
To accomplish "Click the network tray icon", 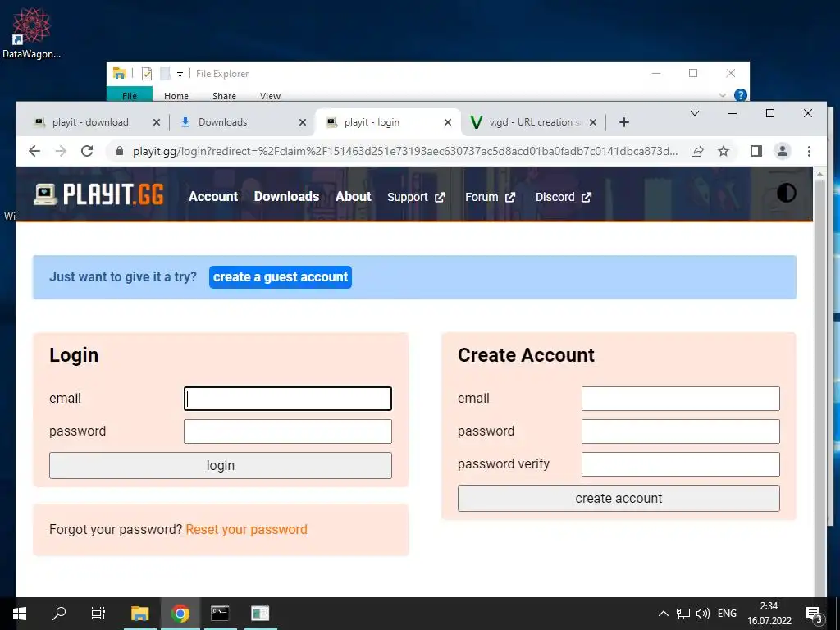I will (683, 614).
